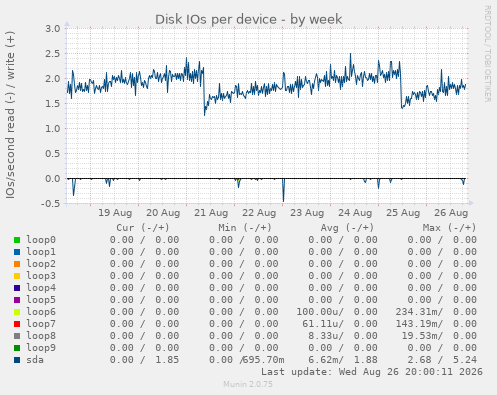Image resolution: width=497 pixels, height=395 pixels.
Task: Click the -0.5 y-axis value
Action: pos(51,204)
